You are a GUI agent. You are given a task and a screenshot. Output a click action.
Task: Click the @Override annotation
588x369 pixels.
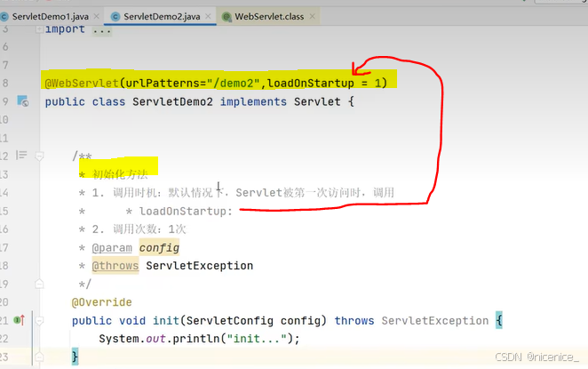click(102, 302)
